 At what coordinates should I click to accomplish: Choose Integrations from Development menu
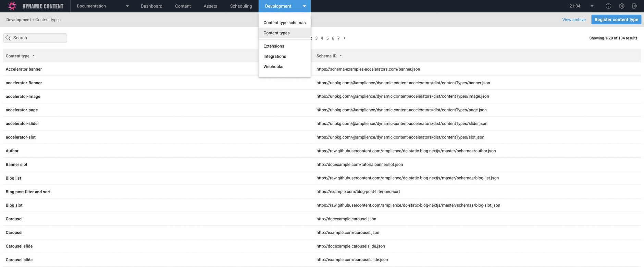(284, 56)
